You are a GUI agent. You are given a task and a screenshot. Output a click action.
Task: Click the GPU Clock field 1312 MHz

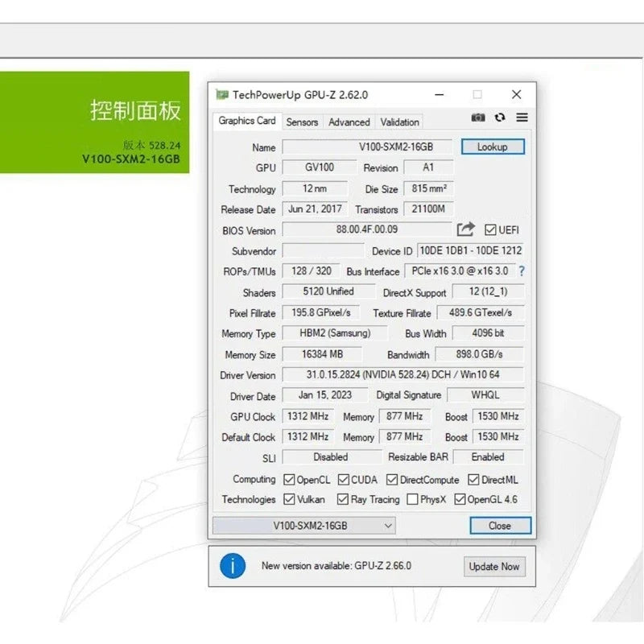tap(308, 416)
